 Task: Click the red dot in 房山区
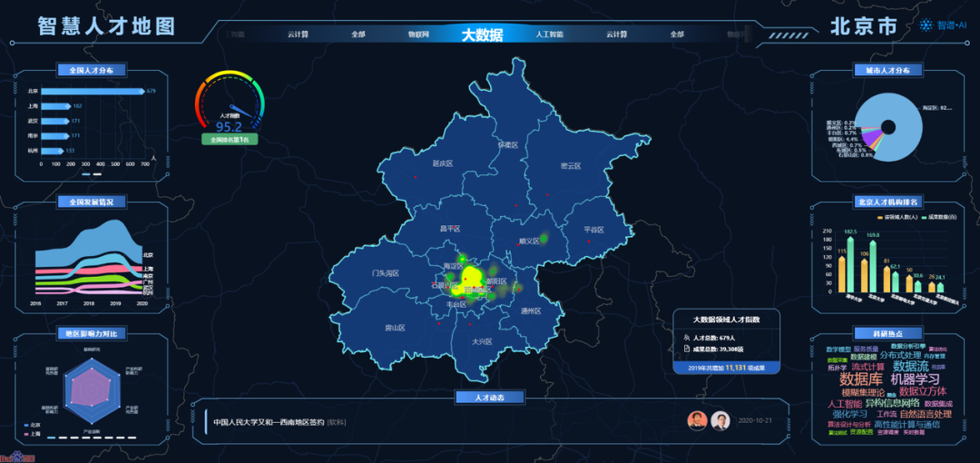click(x=439, y=323)
